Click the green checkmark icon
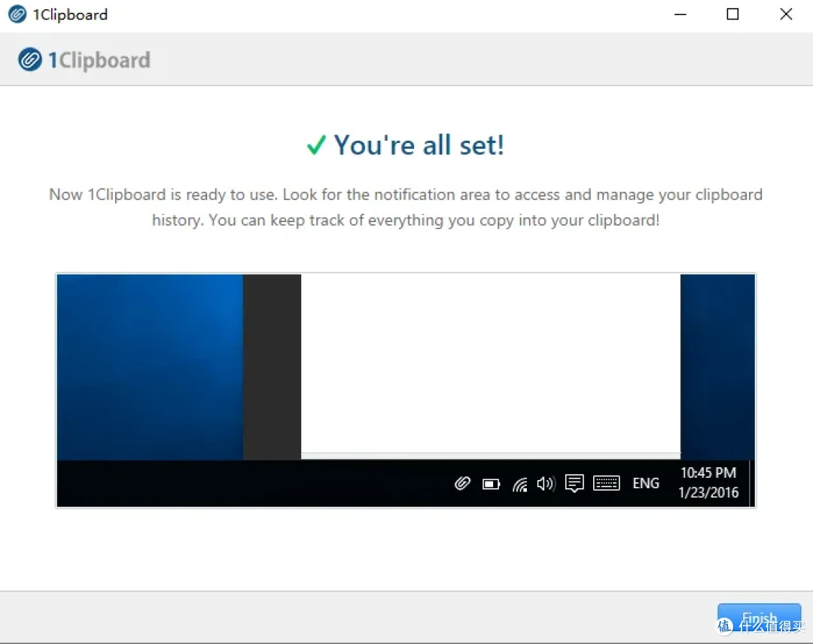Image resolution: width=813 pixels, height=644 pixels. pyautogui.click(x=316, y=145)
